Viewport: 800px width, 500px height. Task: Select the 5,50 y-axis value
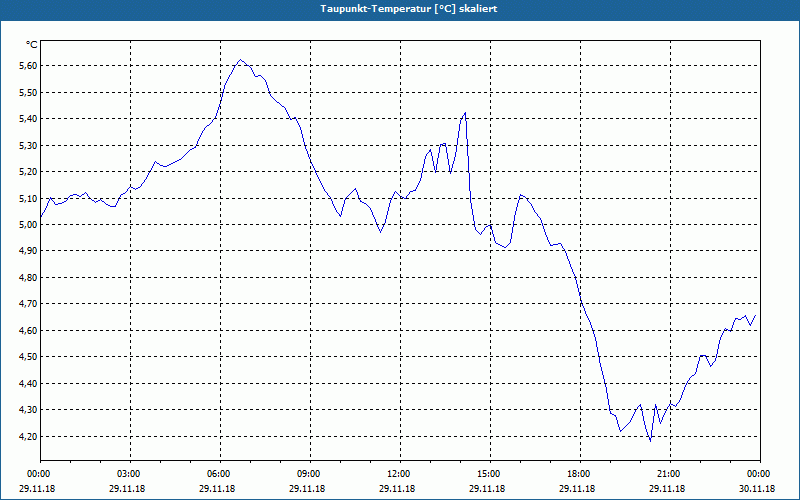[29, 92]
